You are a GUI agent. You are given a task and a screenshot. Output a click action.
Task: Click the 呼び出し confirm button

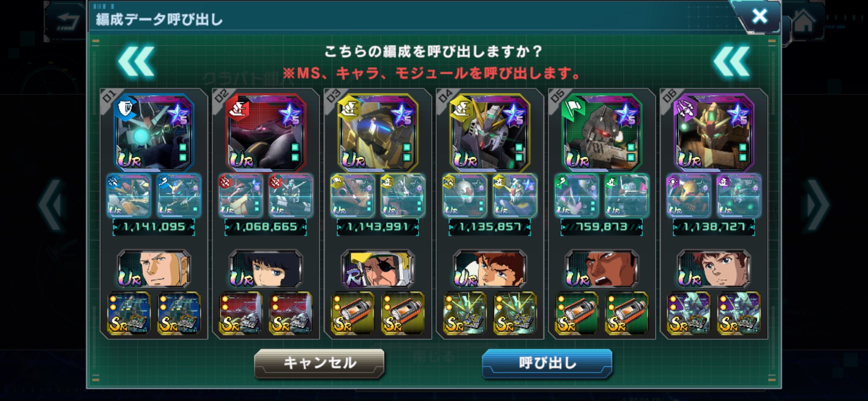click(547, 363)
